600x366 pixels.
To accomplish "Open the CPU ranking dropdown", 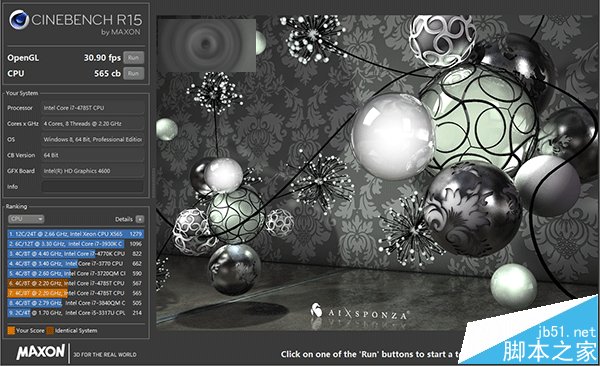I will [x=26, y=219].
